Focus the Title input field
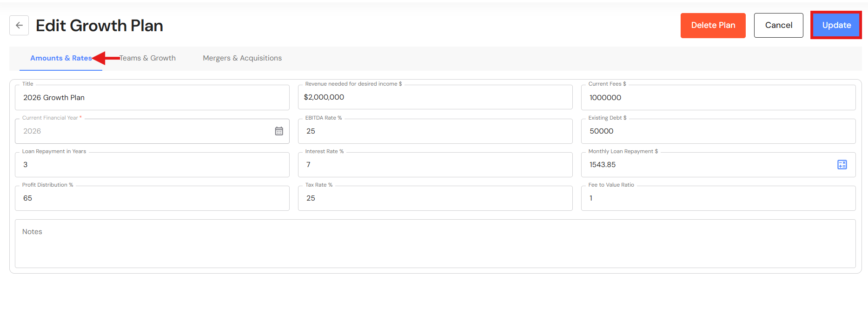Image resolution: width=868 pixels, height=316 pixels. pyautogui.click(x=152, y=98)
